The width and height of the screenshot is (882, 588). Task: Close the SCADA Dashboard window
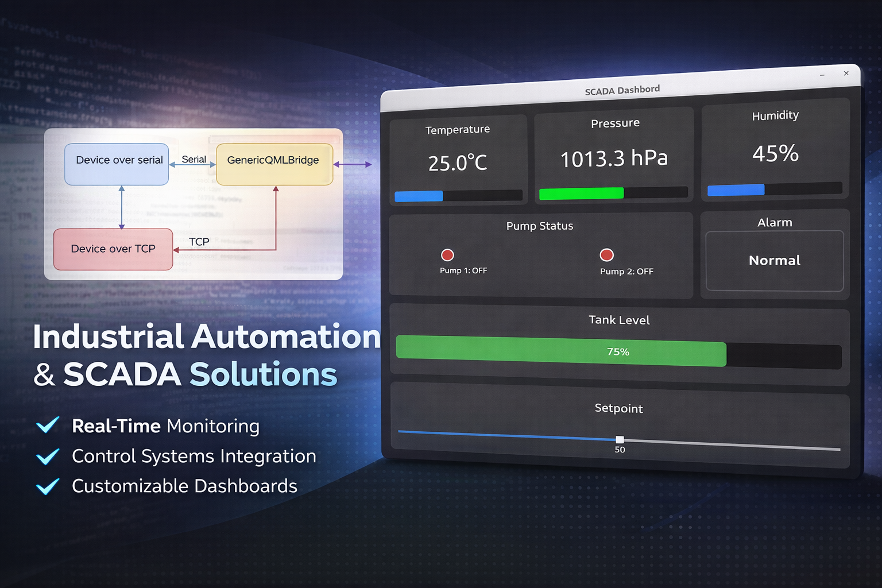coord(846,73)
